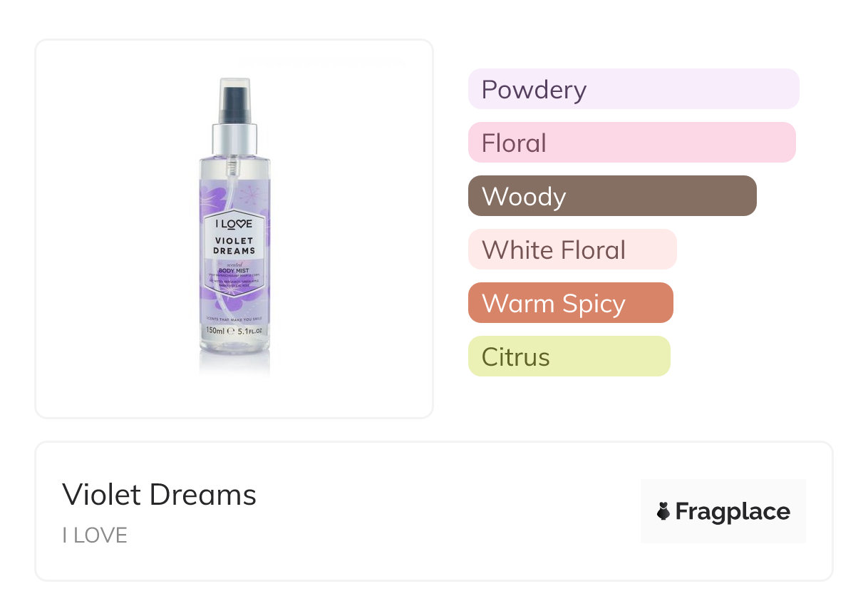Image resolution: width=868 pixels, height=616 pixels.
Task: Click the BODY MIST text on bottle
Action: 234,271
